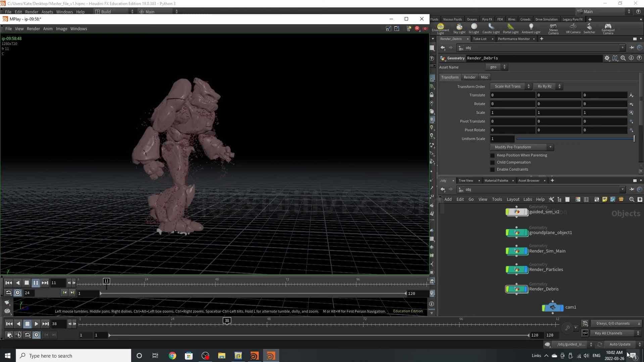
Task: Open Houdini from the Windows taskbar
Action: point(254,356)
